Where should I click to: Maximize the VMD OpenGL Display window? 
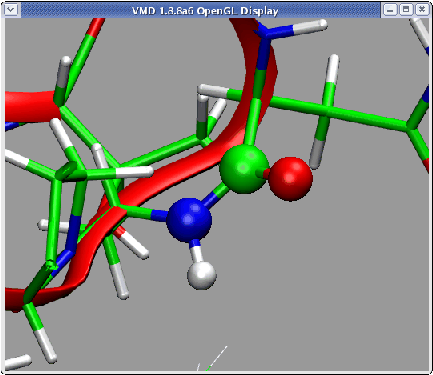406,10
